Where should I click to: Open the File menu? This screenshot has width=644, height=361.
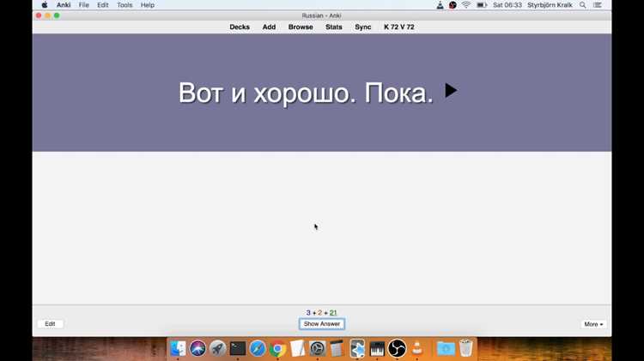pos(84,5)
